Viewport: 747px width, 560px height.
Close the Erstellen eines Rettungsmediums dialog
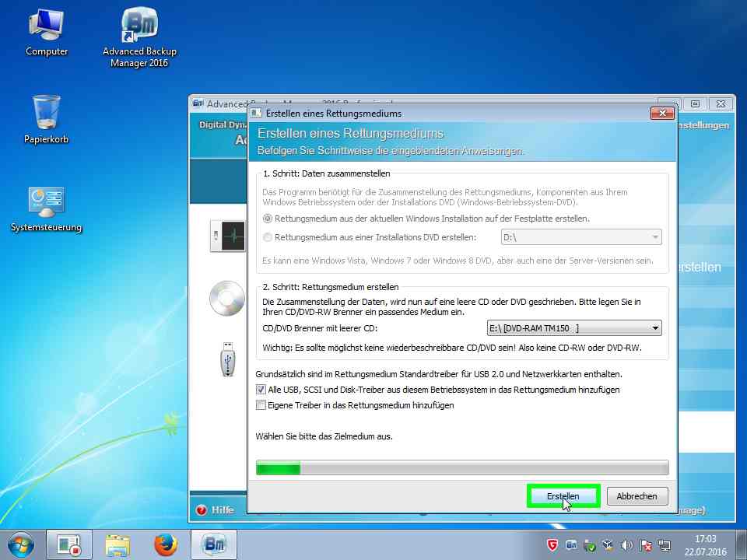(662, 113)
